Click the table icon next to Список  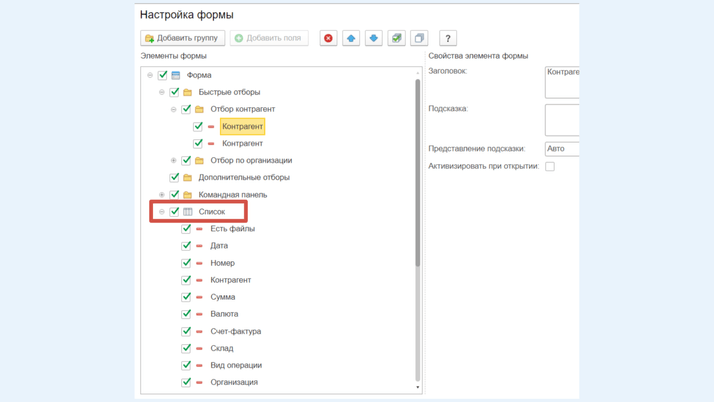pos(188,212)
